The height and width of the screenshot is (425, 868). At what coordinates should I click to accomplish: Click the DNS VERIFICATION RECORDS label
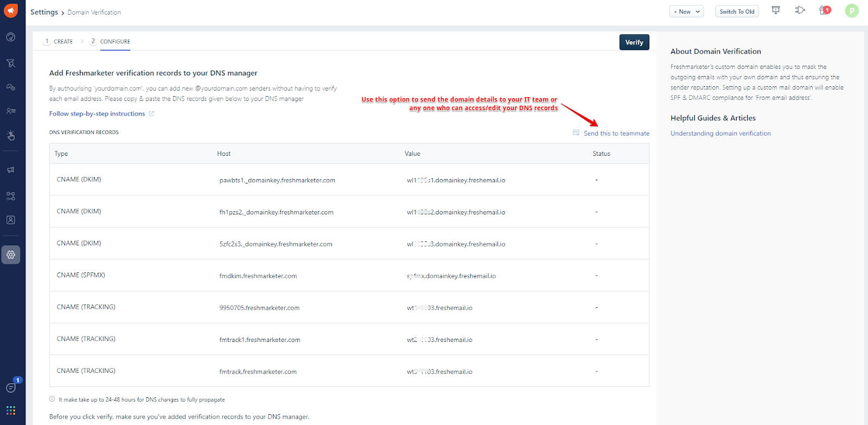(x=84, y=132)
